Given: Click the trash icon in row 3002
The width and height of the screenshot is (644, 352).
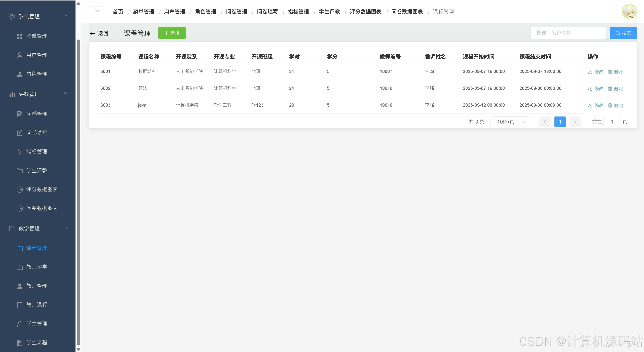Looking at the screenshot, I should tap(610, 89).
